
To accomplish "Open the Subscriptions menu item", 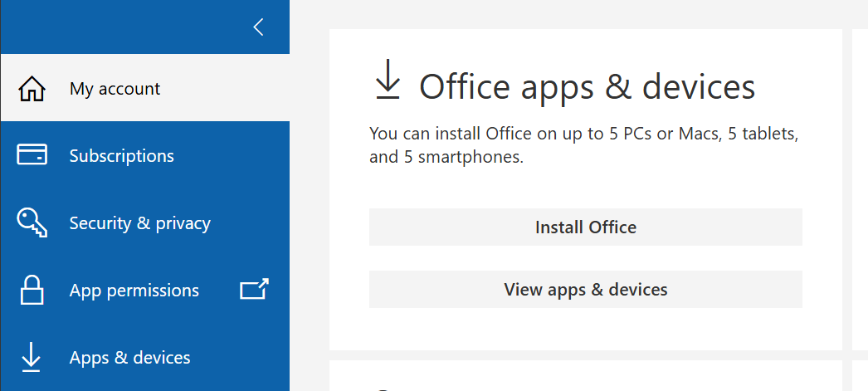I will pyautogui.click(x=144, y=155).
